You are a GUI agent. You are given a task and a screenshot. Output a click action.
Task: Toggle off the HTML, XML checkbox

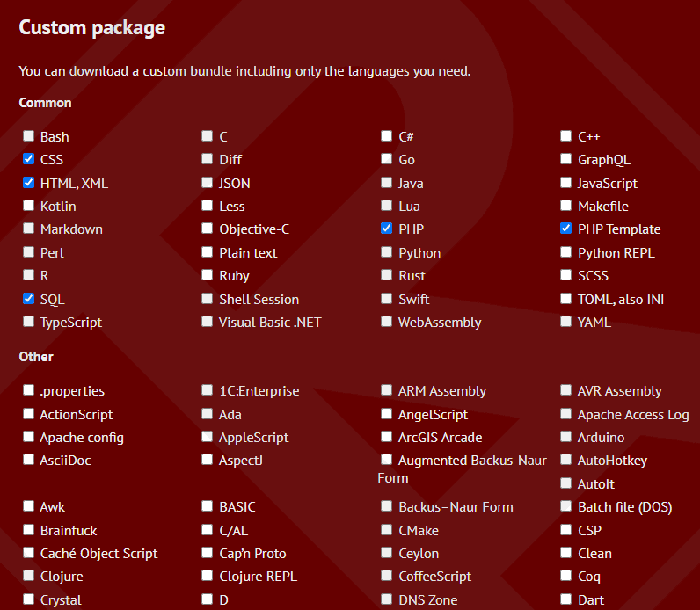(28, 183)
